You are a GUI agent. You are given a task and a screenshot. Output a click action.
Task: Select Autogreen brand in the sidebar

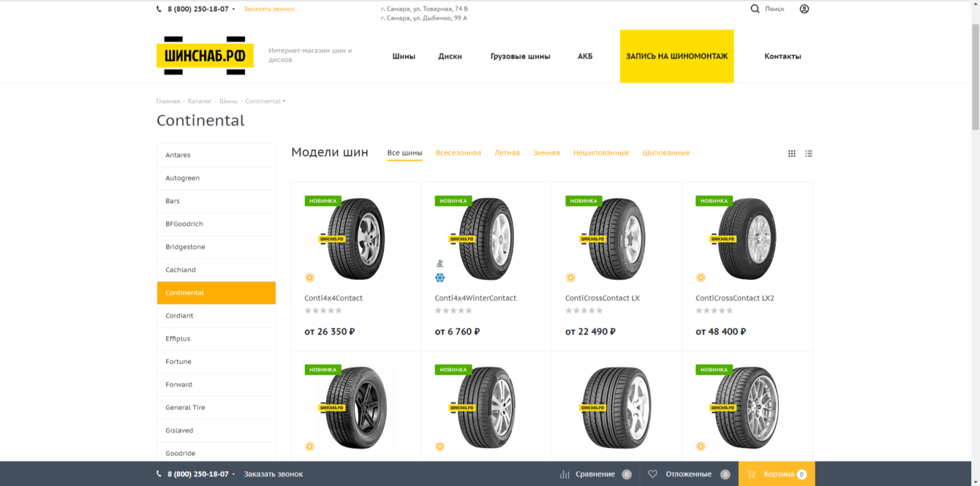click(x=216, y=178)
